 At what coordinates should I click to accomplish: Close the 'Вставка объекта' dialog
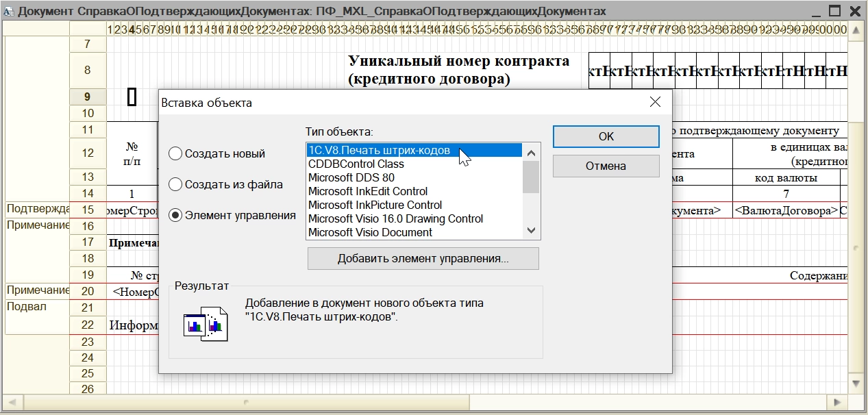[x=655, y=102]
